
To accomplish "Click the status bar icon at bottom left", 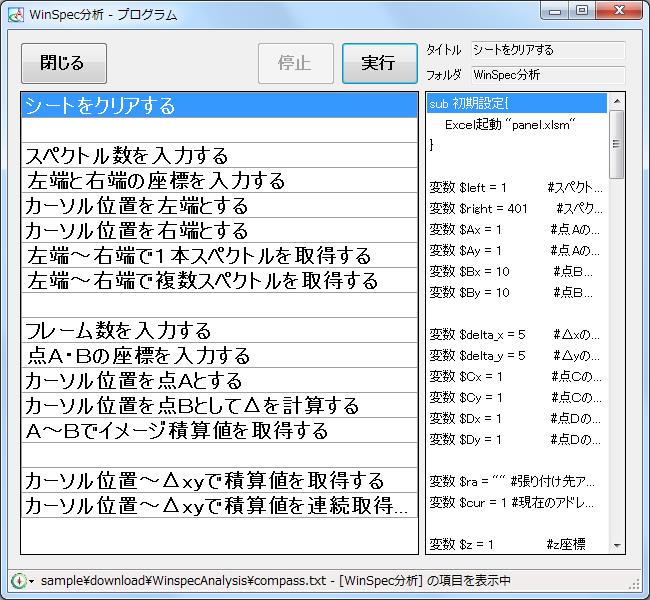I will click(17, 580).
